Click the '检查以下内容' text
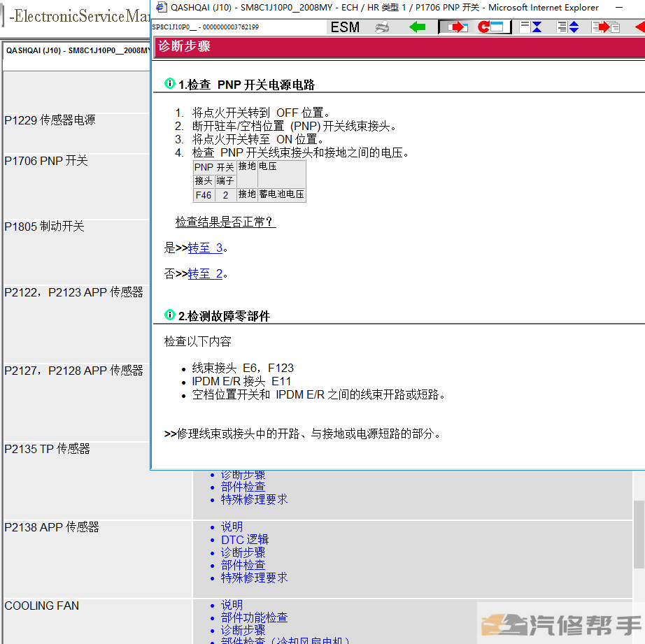This screenshot has height=644, width=645. (197, 342)
